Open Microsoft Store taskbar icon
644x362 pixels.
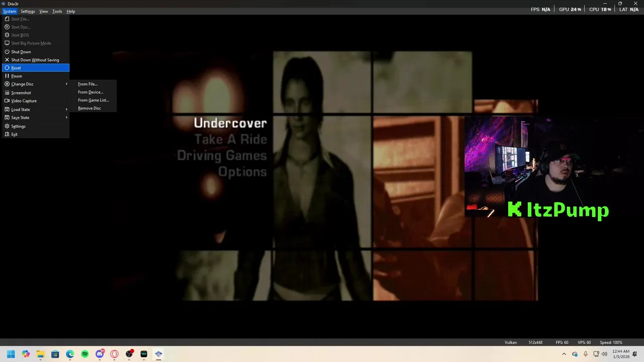coord(55,354)
